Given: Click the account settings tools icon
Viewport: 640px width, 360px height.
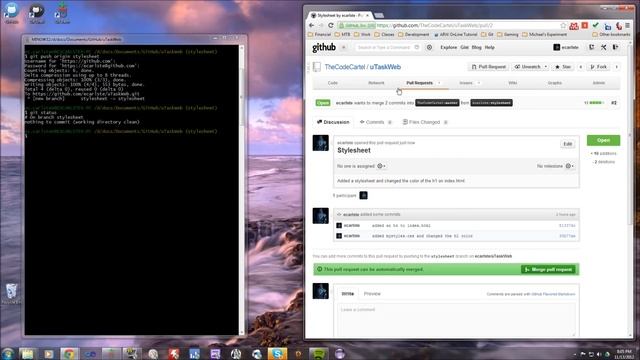Looking at the screenshot, I should [604, 47].
